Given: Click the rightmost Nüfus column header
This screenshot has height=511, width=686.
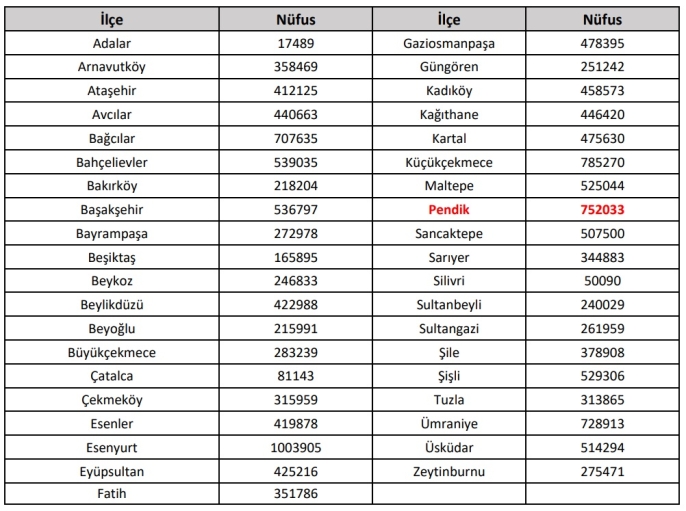Looking at the screenshot, I should tap(602, 19).
